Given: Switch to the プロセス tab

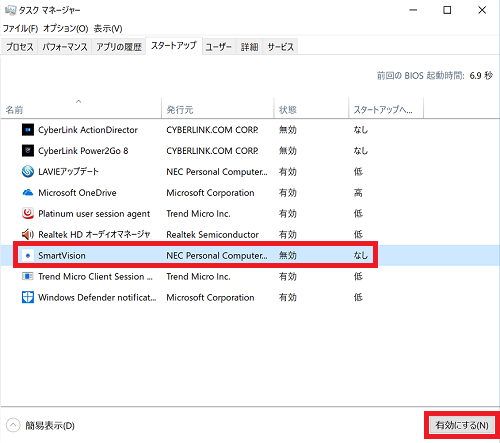Looking at the screenshot, I should pos(20,47).
